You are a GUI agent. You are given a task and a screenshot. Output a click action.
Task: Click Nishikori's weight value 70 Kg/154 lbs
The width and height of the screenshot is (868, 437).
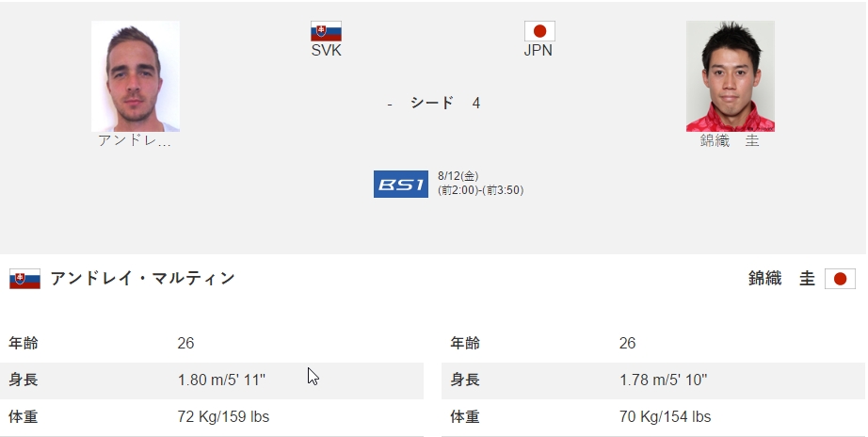tap(665, 416)
